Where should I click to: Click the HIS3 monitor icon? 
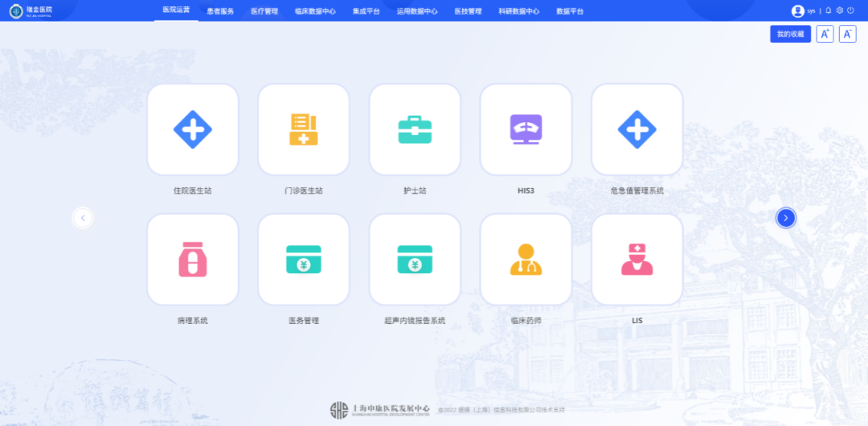[526, 129]
